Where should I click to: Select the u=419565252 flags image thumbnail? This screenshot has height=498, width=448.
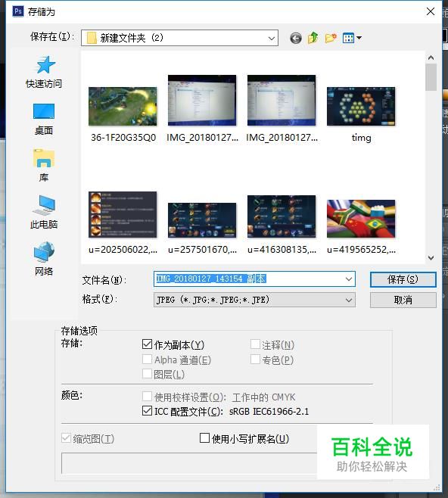click(x=361, y=219)
